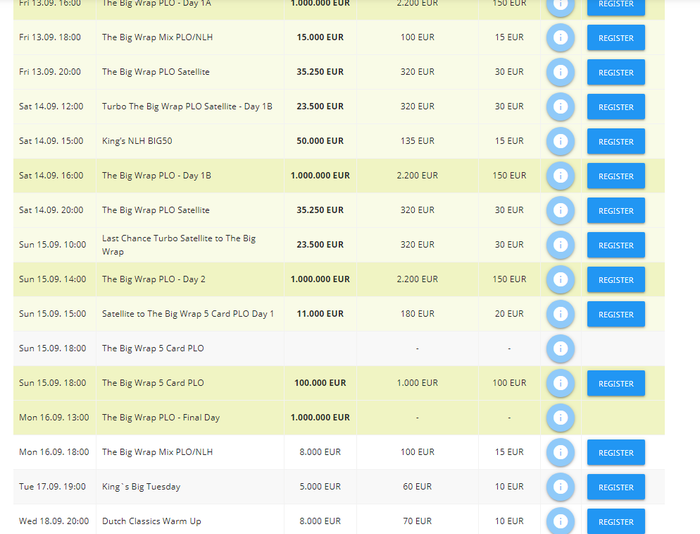
Task: Click the '100 EUR' fee in 5 Card PLO row
Action: point(509,383)
